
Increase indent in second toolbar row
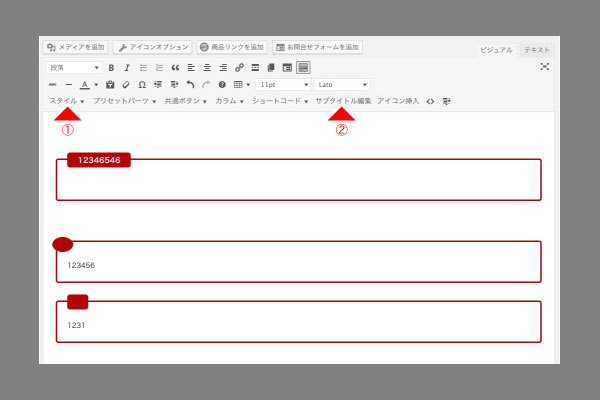pyautogui.click(x=174, y=85)
